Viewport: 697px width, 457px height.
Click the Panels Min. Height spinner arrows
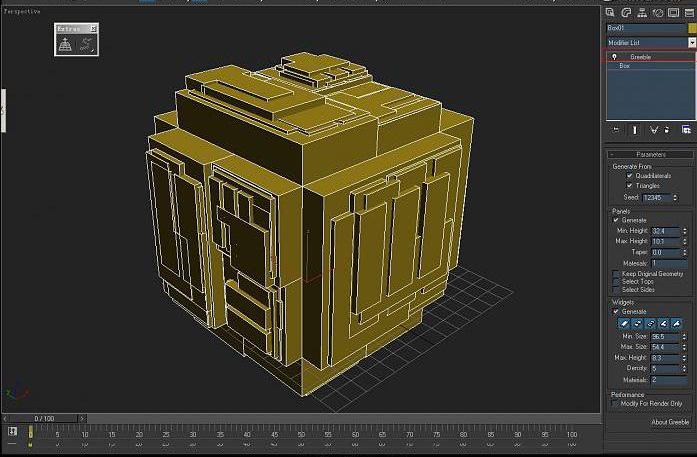[x=685, y=231]
